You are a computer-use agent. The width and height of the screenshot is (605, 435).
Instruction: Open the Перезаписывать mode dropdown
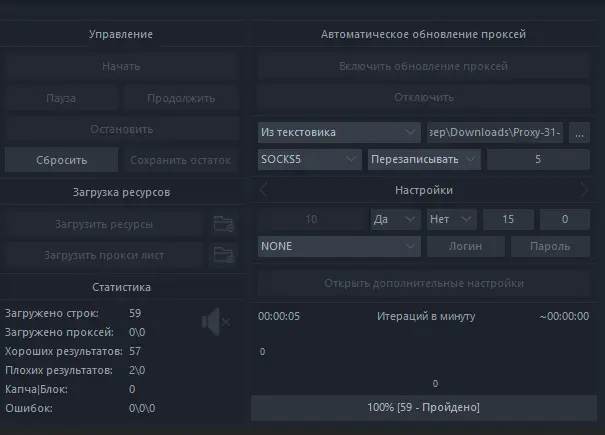click(424, 159)
